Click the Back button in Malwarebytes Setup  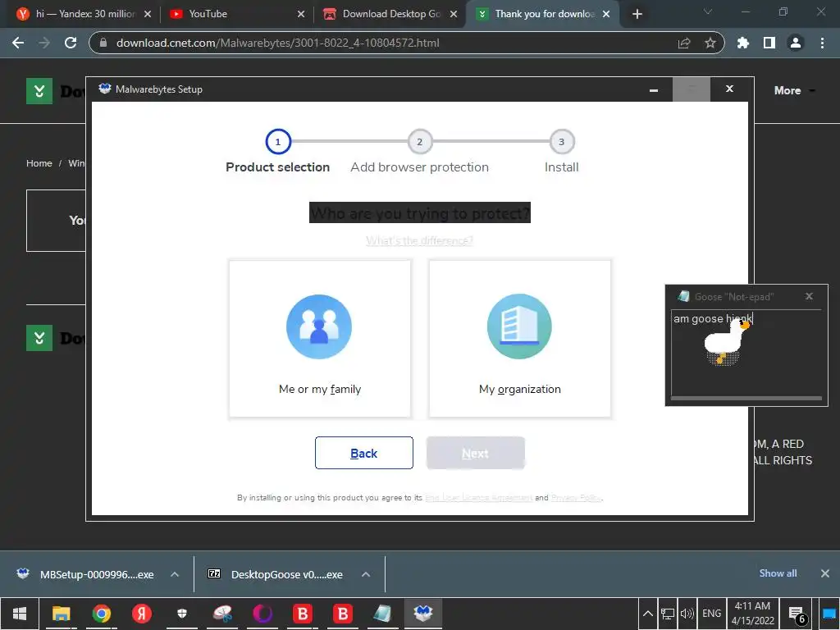pos(363,453)
